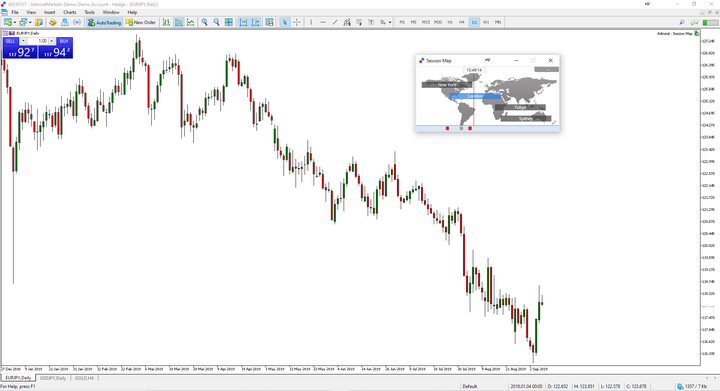Select the Cursor tool
Screen dimensions: 720x391
click(285, 22)
